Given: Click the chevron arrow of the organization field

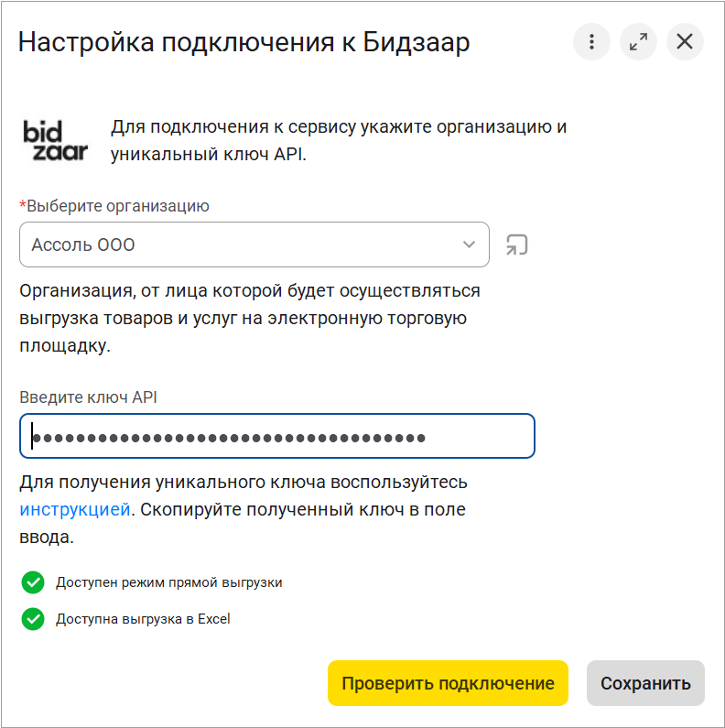Looking at the screenshot, I should tap(469, 244).
